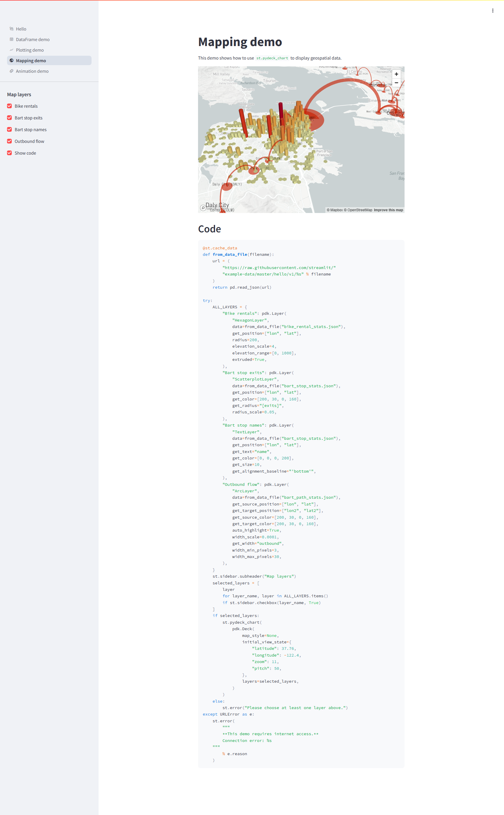The image size is (504, 815).
Task: Open the Mapbox attribution link
Action: coord(335,210)
